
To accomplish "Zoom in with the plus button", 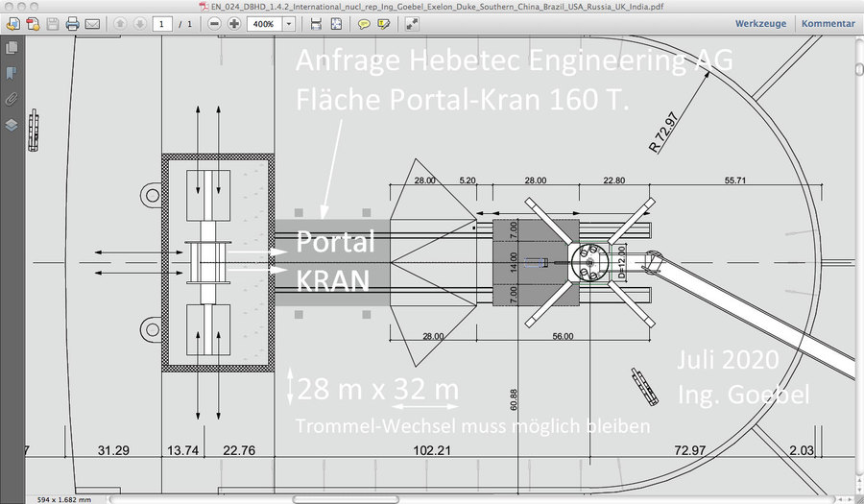I will (234, 24).
